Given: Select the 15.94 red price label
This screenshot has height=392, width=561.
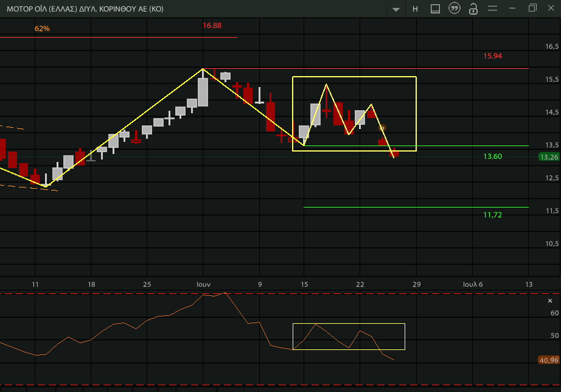Looking at the screenshot, I should pyautogui.click(x=493, y=56).
